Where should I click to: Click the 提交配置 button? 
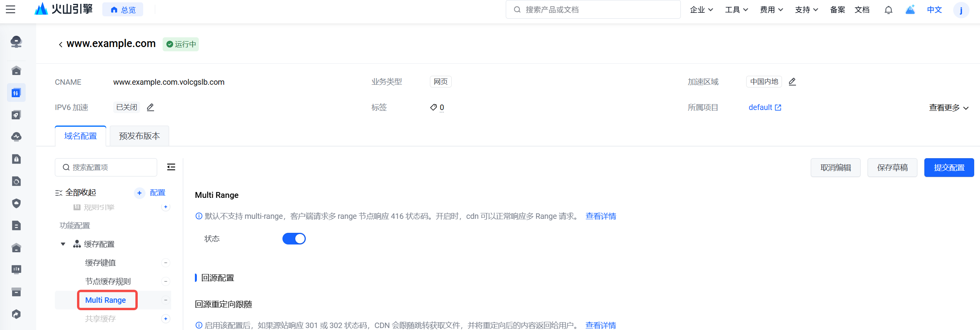[949, 168]
